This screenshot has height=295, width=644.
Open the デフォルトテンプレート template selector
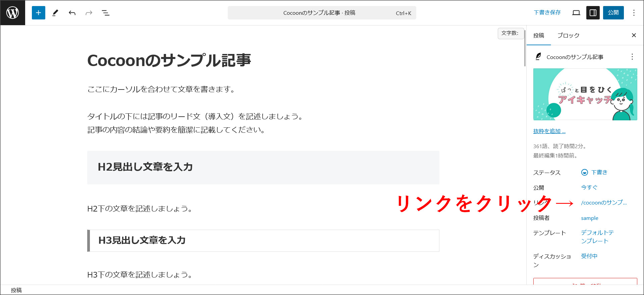click(x=597, y=237)
